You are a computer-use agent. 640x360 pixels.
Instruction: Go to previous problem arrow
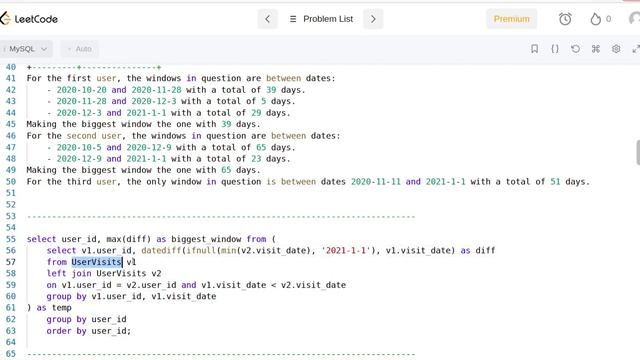tap(267, 19)
